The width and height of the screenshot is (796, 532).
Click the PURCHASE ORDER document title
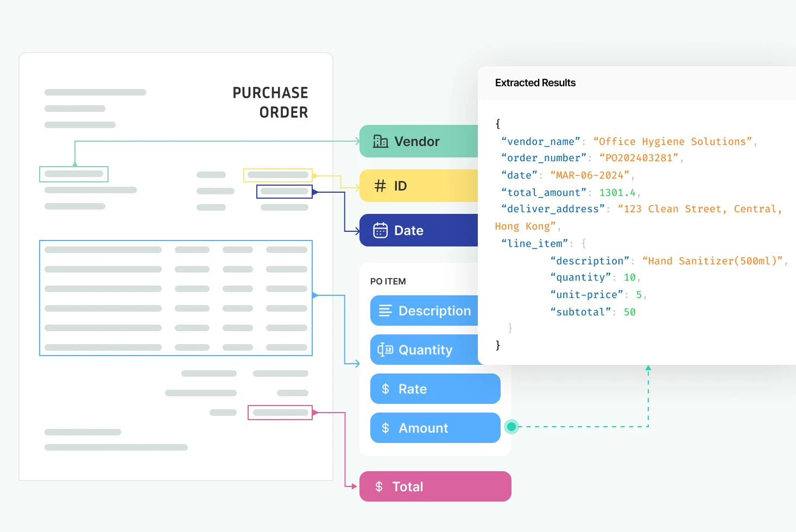point(270,103)
